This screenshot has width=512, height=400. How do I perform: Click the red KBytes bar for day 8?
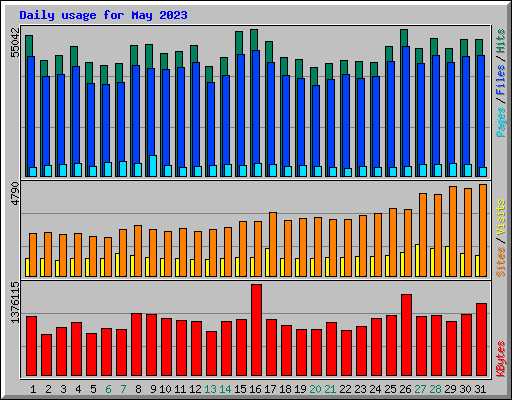(x=136, y=344)
